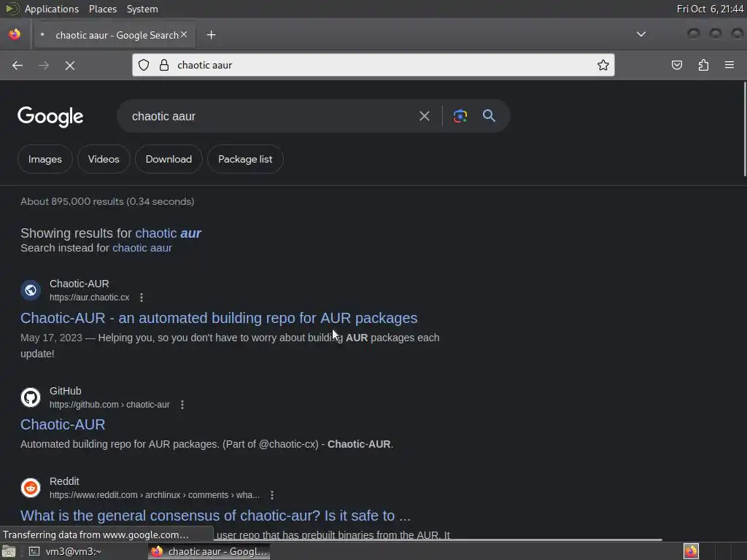
Task: Close the chaotic aaur Google Search tab
Action: [184, 34]
